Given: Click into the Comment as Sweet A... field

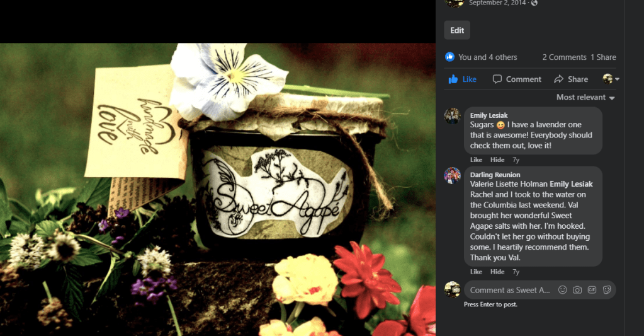Looking at the screenshot, I should click(x=511, y=290).
